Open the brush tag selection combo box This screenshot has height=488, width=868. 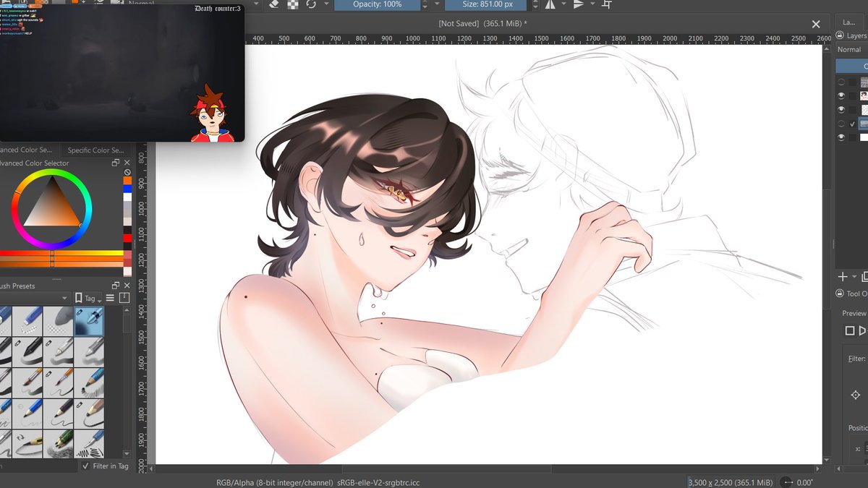click(35, 298)
